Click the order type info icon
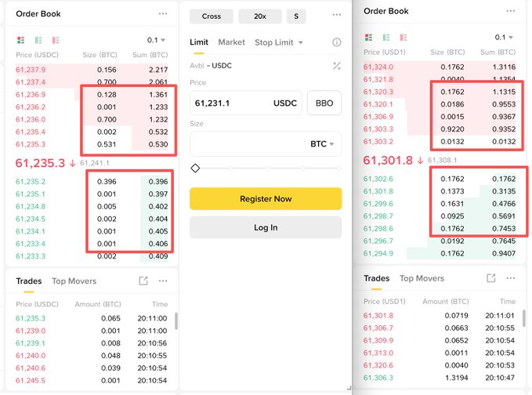The image size is (532, 395). point(337,42)
